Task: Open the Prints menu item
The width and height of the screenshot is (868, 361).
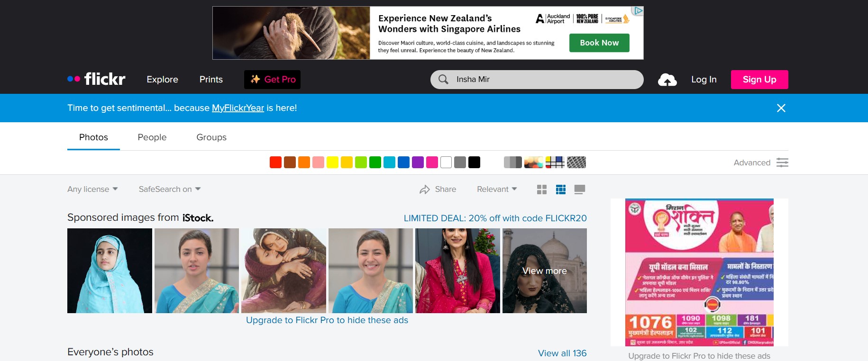Action: [211, 80]
